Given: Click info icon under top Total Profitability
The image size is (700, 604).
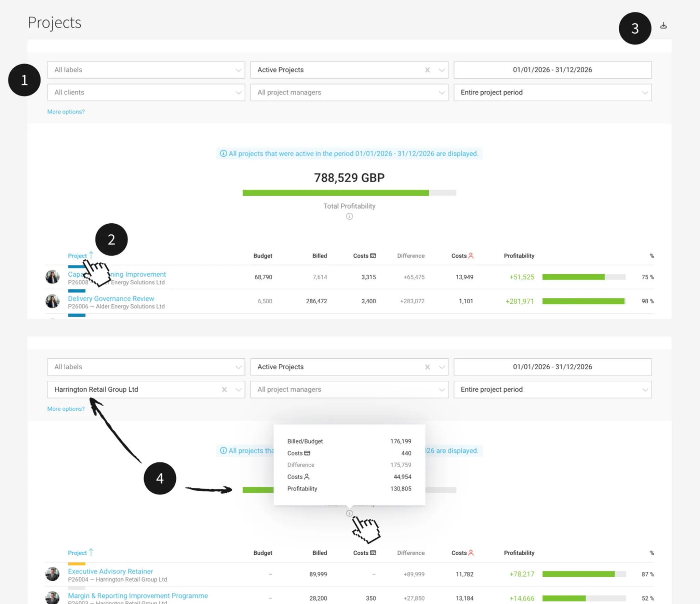Looking at the screenshot, I should point(349,216).
